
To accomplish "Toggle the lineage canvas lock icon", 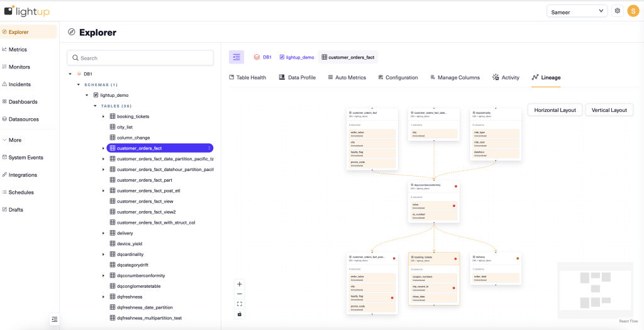I will pyautogui.click(x=240, y=314).
